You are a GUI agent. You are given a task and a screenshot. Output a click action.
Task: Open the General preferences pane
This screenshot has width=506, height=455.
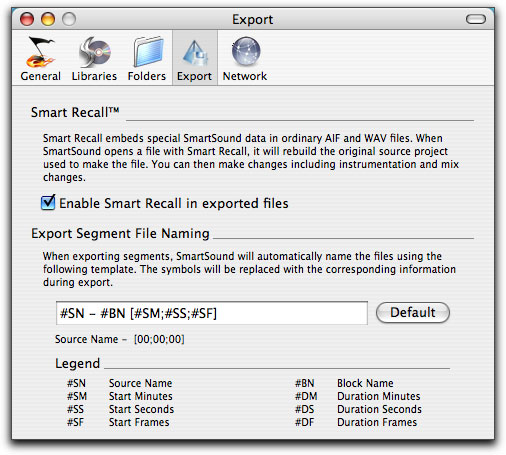(40, 59)
